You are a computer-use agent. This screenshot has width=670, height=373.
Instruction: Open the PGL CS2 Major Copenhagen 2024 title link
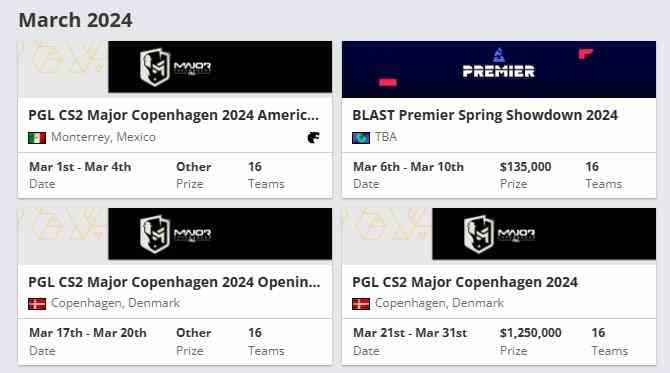click(465, 282)
